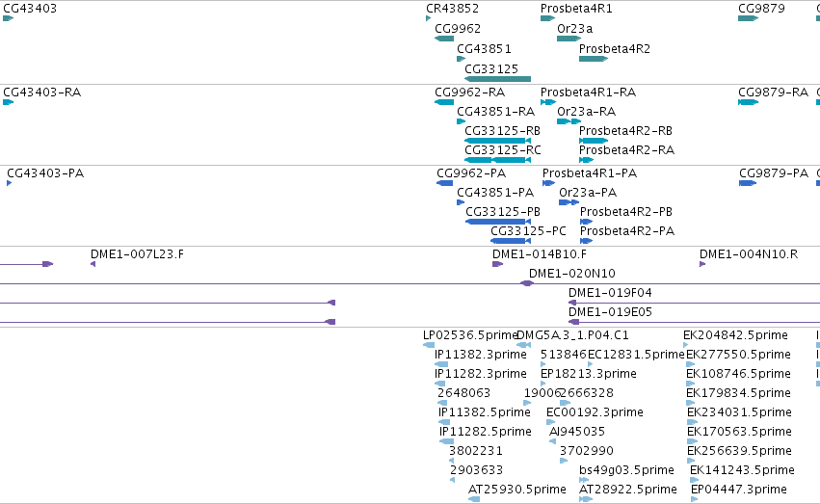Viewport: 820px width, 504px height.
Task: Open EST EK277550.5prime
Action: point(738,355)
